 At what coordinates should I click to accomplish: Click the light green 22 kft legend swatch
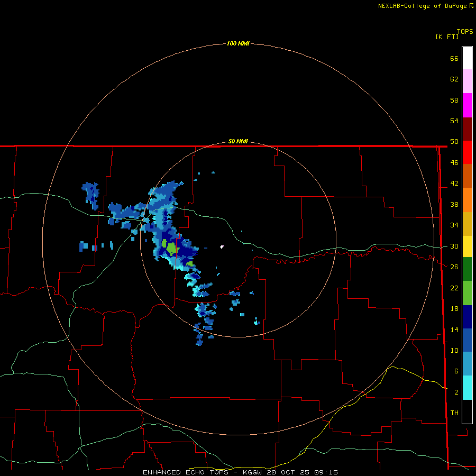467,293
